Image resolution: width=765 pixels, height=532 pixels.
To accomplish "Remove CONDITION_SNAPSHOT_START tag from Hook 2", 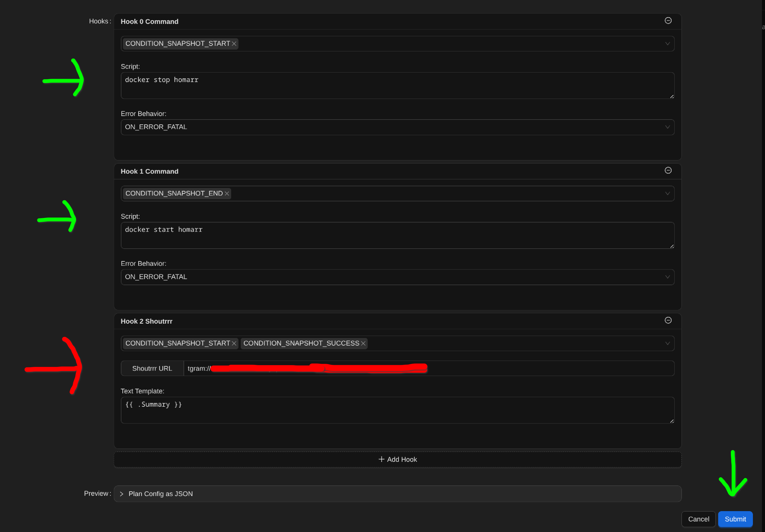I will pos(234,343).
